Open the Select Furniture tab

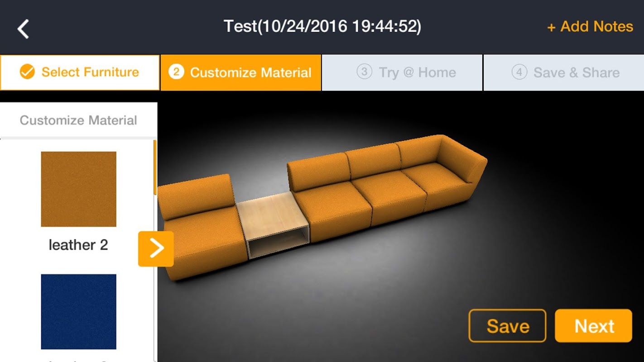80,72
